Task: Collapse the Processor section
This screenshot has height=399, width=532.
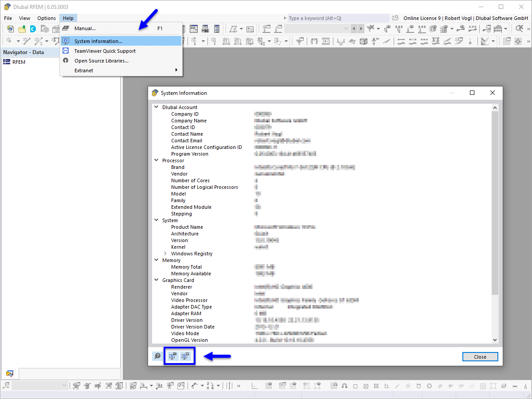Action: click(x=156, y=160)
